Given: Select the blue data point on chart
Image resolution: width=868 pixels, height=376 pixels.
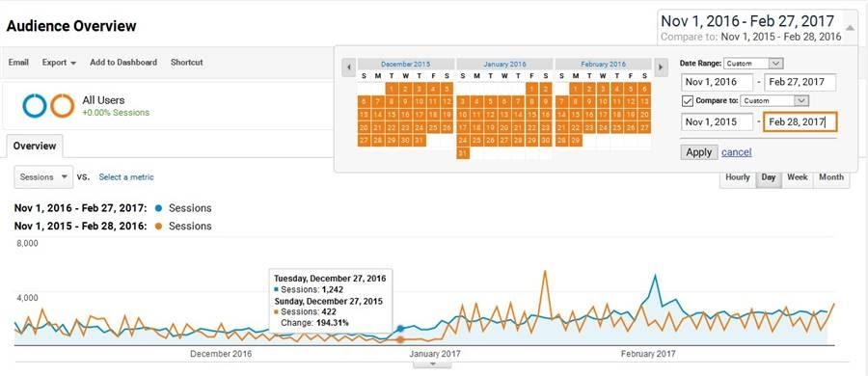Looking at the screenshot, I should (401, 329).
